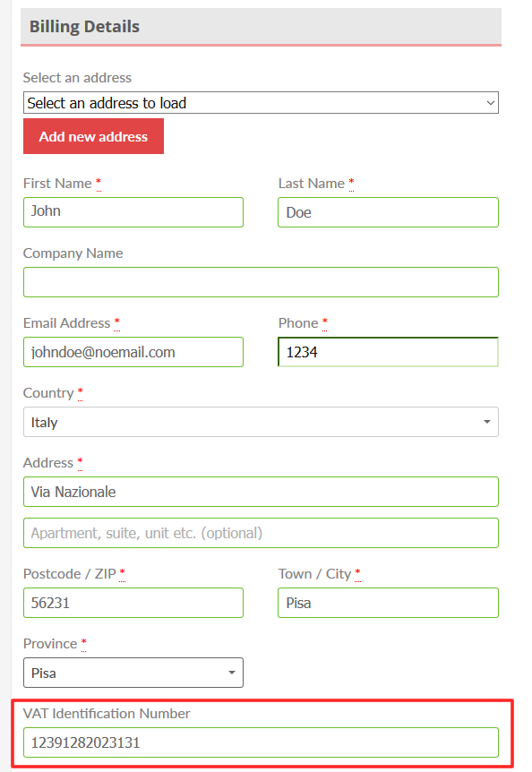Image resolution: width=532 pixels, height=772 pixels.
Task: Click the Apartment, suite, unit optional field
Action: pos(261,533)
